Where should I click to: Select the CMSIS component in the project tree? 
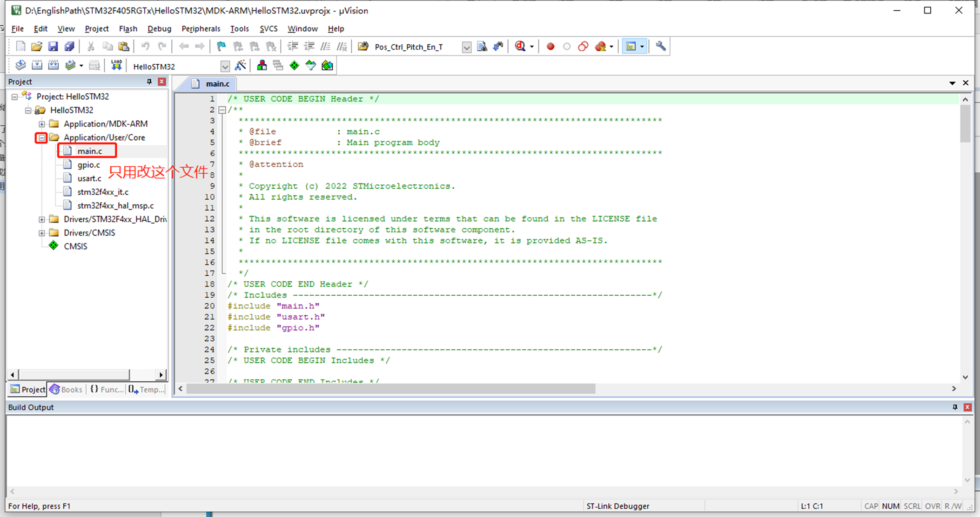75,246
